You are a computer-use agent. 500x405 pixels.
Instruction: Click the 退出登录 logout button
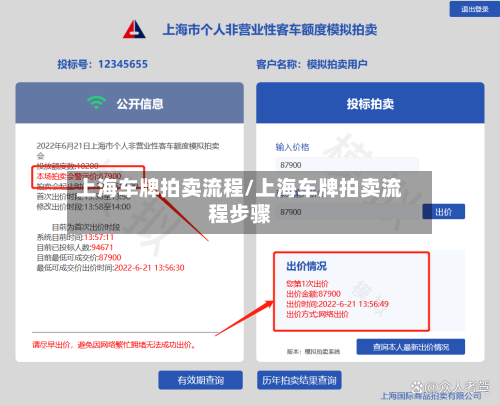[x=474, y=9]
